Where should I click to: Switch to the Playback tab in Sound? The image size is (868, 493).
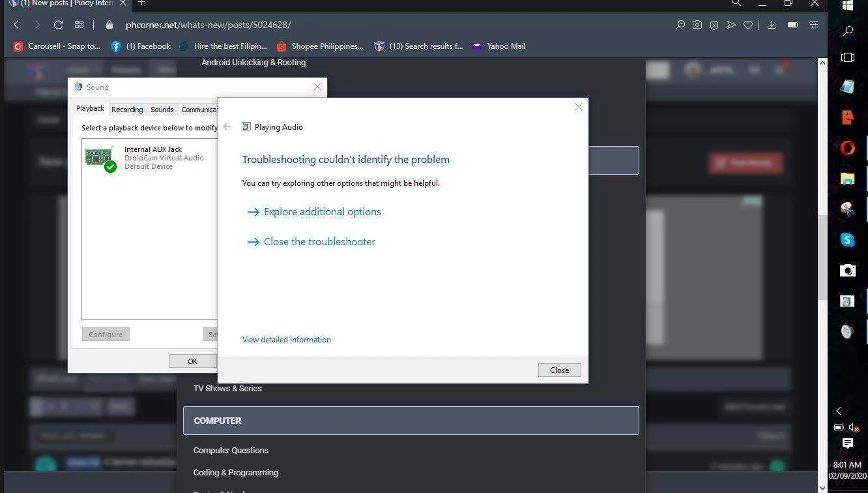click(x=90, y=109)
